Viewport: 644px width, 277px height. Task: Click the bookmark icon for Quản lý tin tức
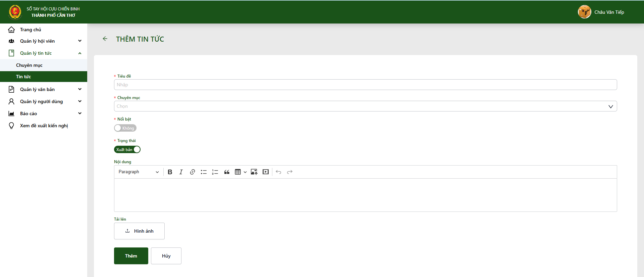coord(11,53)
